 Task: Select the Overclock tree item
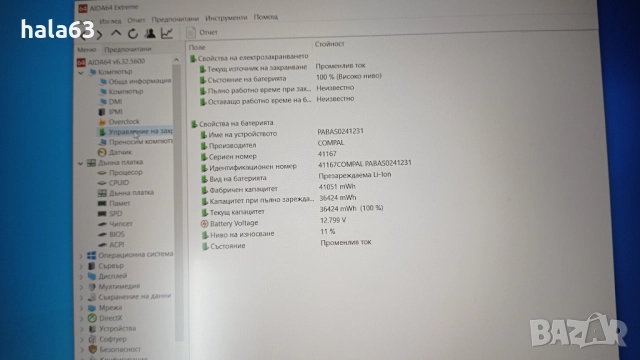[x=119, y=122]
